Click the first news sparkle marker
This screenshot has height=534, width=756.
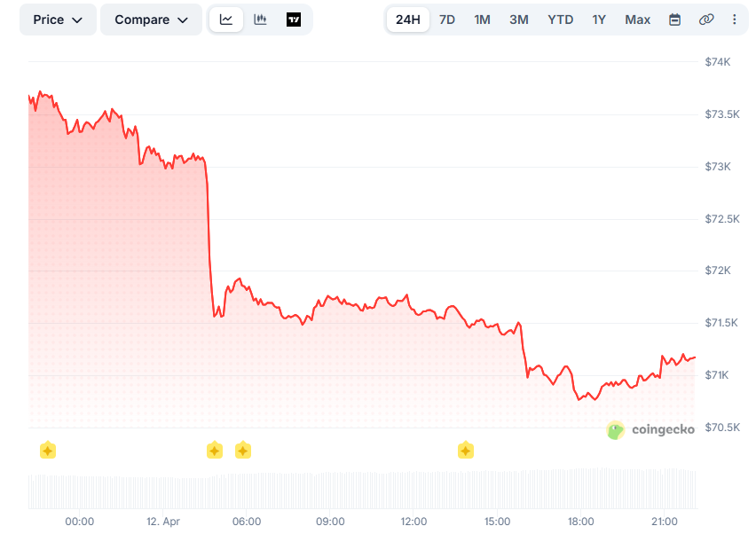48,451
